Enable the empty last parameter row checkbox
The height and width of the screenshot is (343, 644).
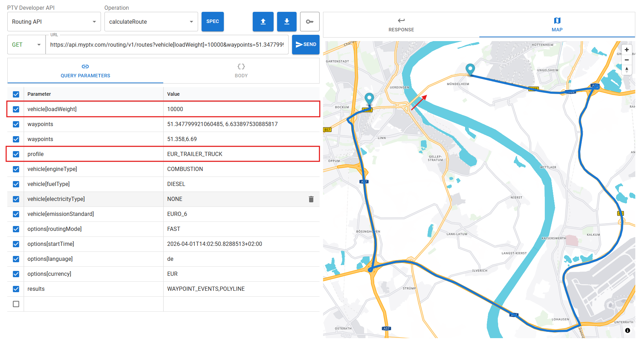click(x=16, y=304)
